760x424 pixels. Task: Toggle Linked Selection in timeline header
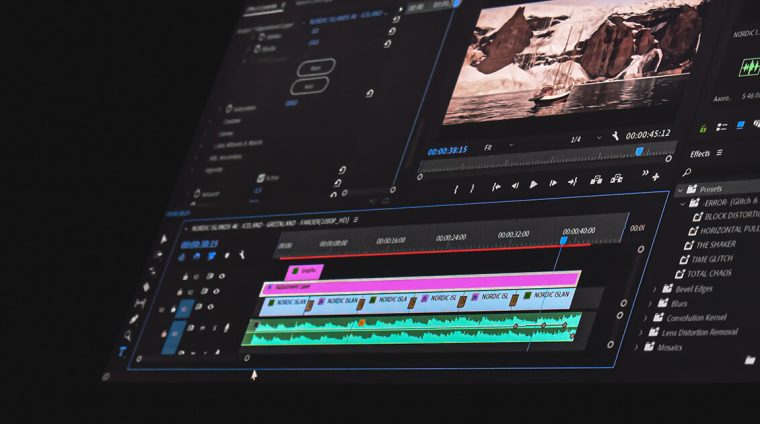point(212,256)
